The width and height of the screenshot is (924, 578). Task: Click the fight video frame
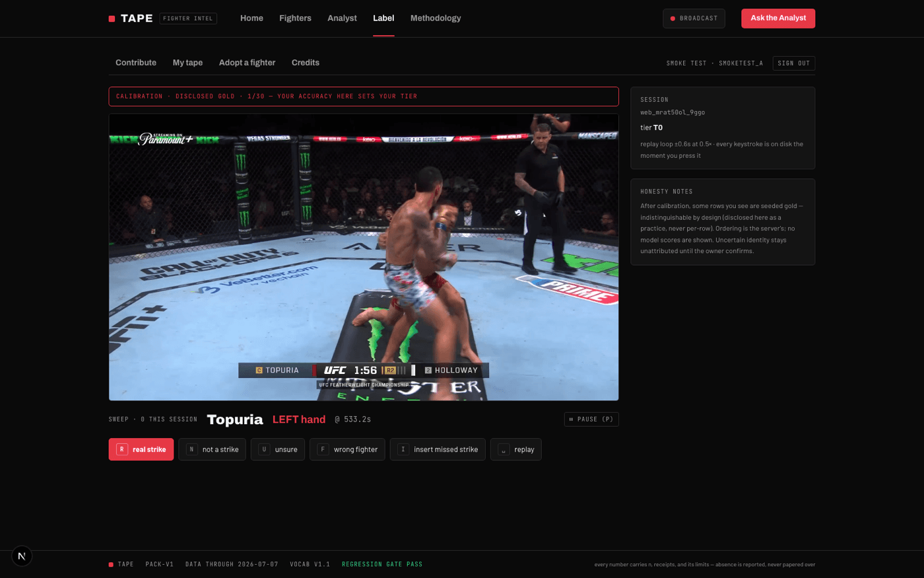pos(364,257)
